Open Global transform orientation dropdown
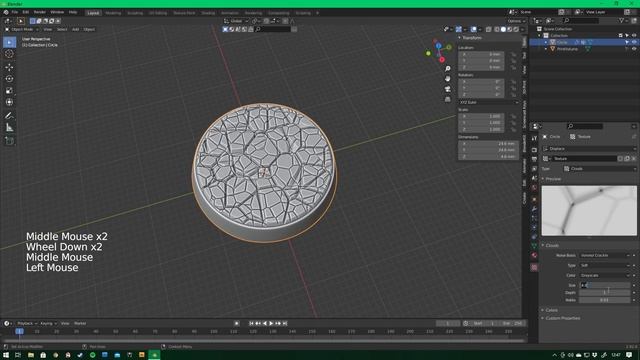640x360 pixels. point(236,21)
